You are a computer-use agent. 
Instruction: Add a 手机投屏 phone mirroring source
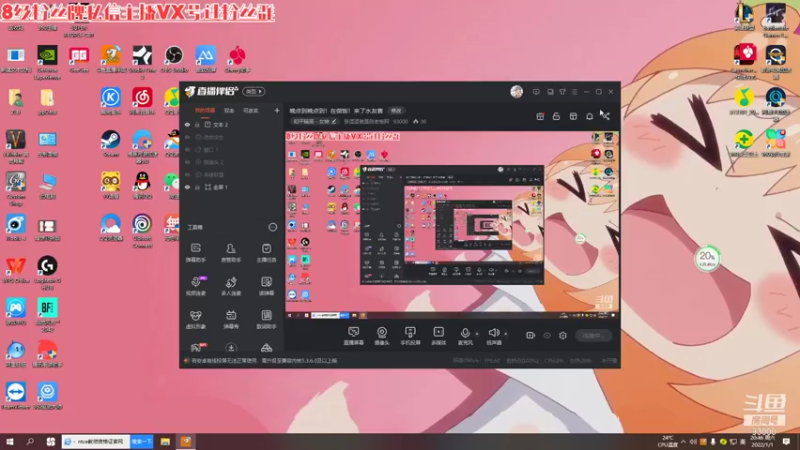410,336
